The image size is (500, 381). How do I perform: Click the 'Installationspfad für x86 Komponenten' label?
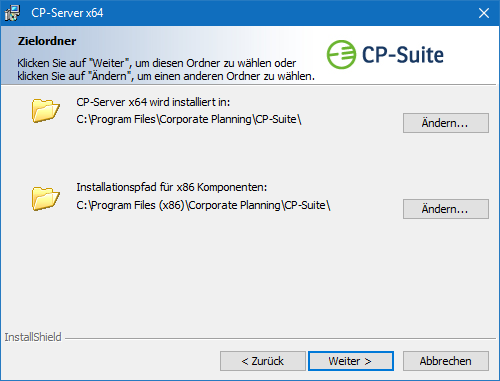[x=172, y=187]
